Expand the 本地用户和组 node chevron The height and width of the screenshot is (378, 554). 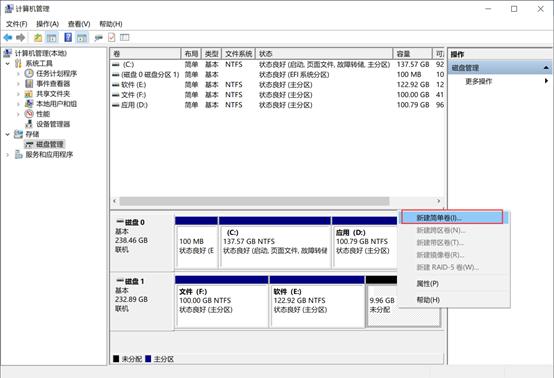tap(19, 104)
